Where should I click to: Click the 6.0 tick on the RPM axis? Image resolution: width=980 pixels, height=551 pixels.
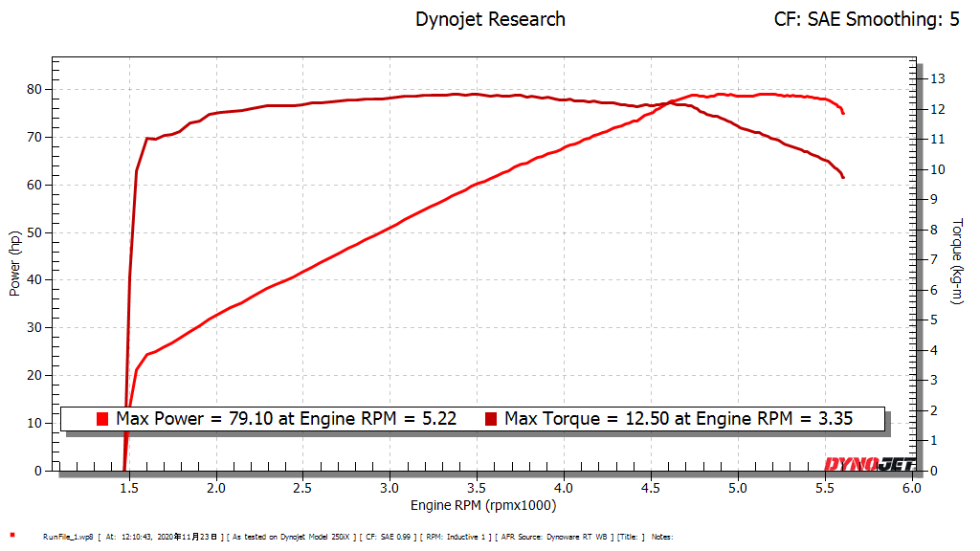(911, 488)
